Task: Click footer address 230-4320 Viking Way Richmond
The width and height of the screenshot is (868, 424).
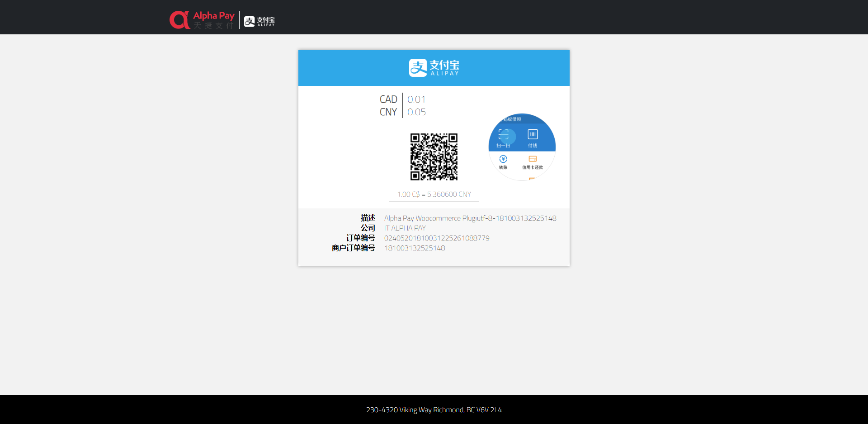Action: tap(434, 410)
